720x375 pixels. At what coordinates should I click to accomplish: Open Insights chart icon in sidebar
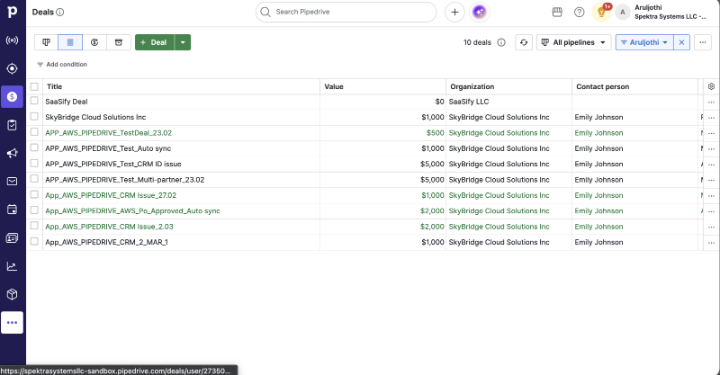[x=12, y=266]
